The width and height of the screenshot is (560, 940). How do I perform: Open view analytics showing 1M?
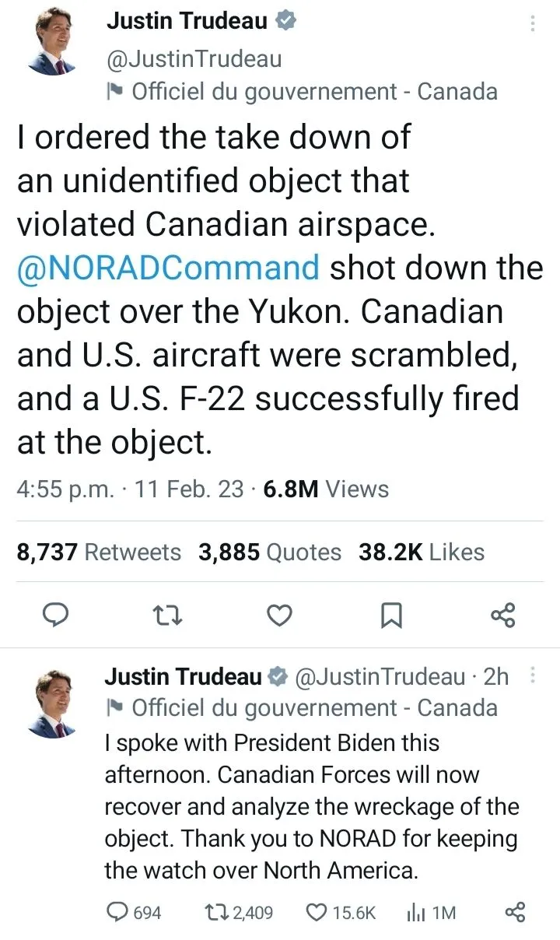[x=431, y=912]
